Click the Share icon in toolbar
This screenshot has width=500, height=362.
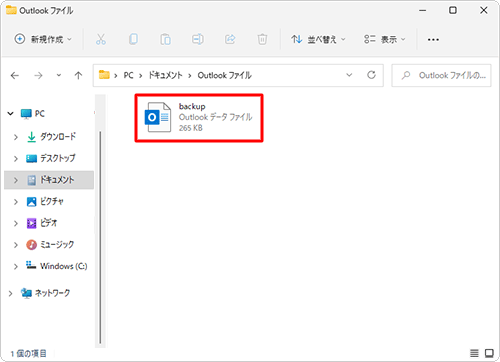(x=230, y=39)
